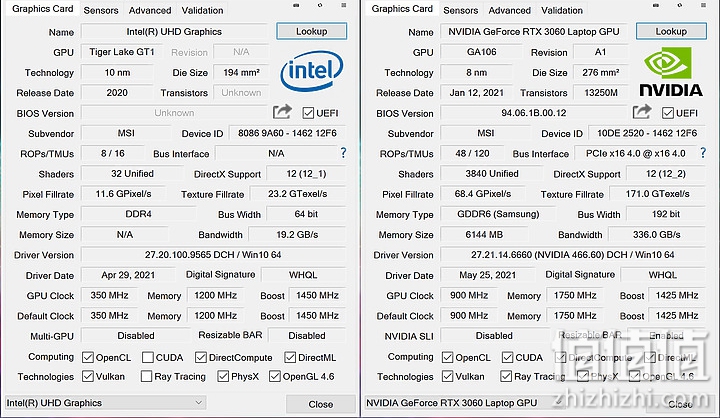Toggle UEFI checkbox in NVIDIA window

[x=668, y=113]
